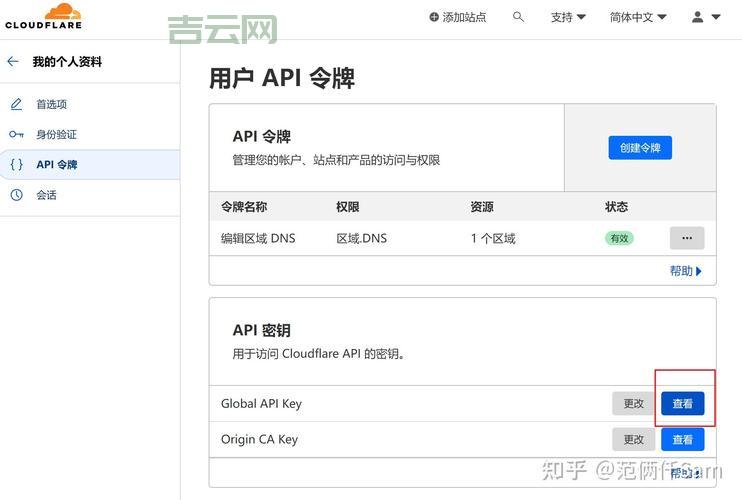Click the braces icon for API 令牌
The width and height of the screenshot is (742, 500).
coord(17,165)
